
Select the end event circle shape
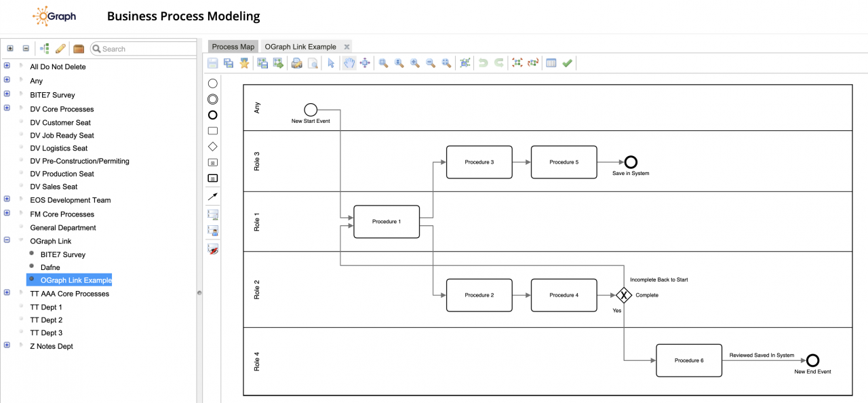(212, 115)
